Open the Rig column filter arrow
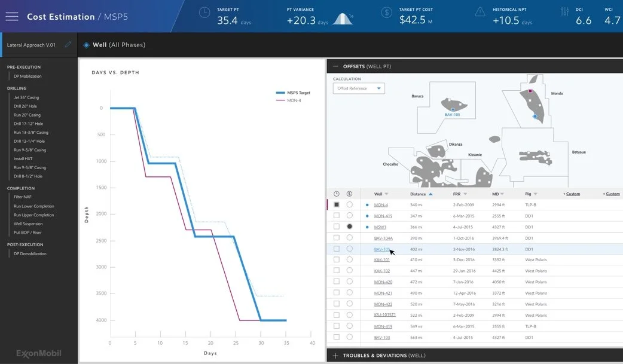623x364 pixels. [x=535, y=194]
